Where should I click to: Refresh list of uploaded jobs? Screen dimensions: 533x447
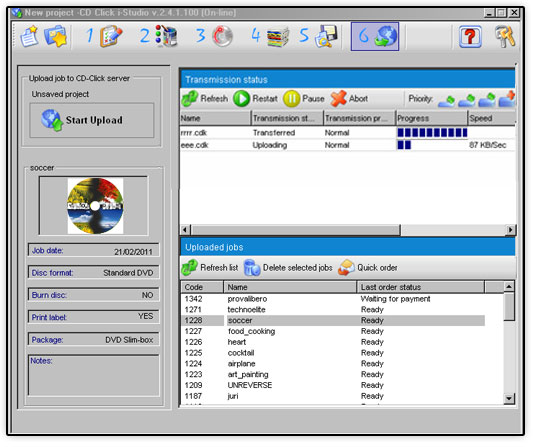[210, 269]
